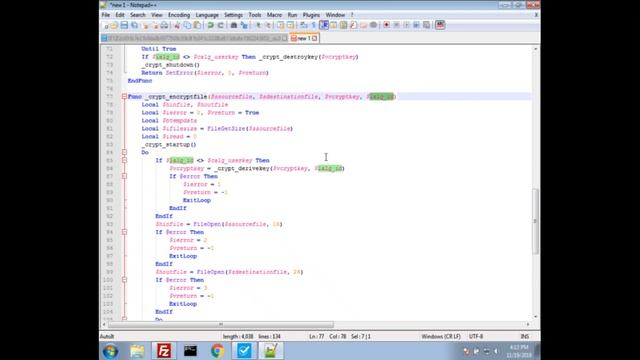This screenshot has width=640, height=360.
Task: Click the Paste clipboard icon
Action: (197, 25)
